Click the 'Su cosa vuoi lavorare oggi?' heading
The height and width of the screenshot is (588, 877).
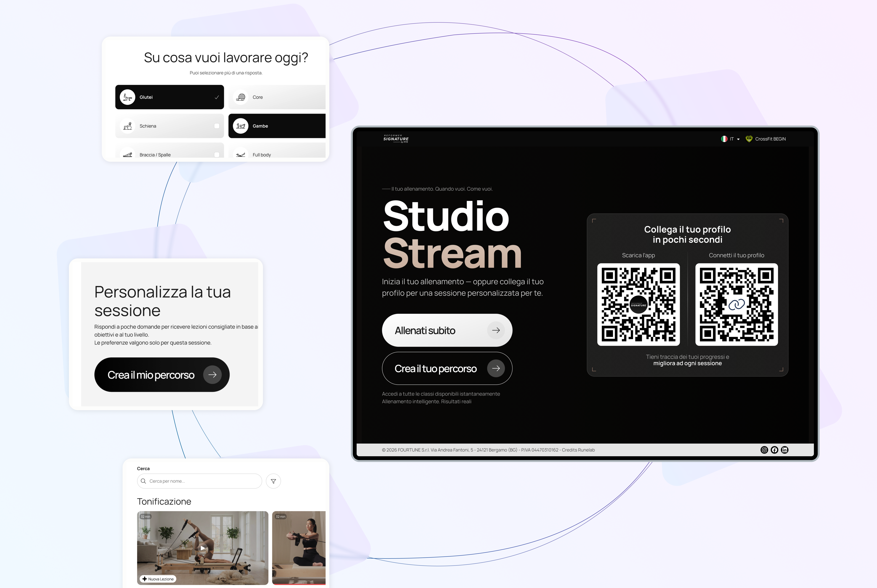[x=226, y=58]
